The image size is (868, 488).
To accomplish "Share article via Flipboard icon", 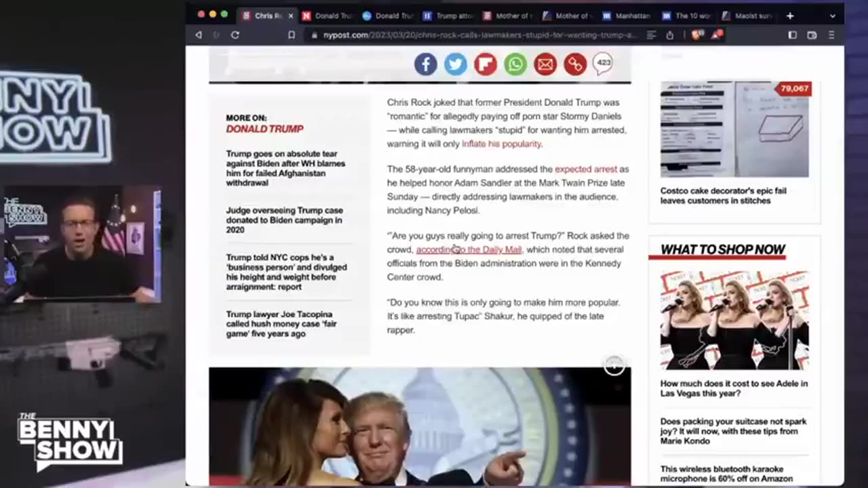I will click(486, 64).
